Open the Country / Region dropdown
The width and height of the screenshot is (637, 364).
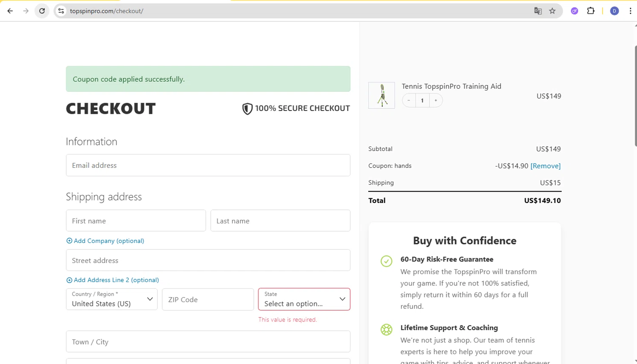pyautogui.click(x=112, y=299)
